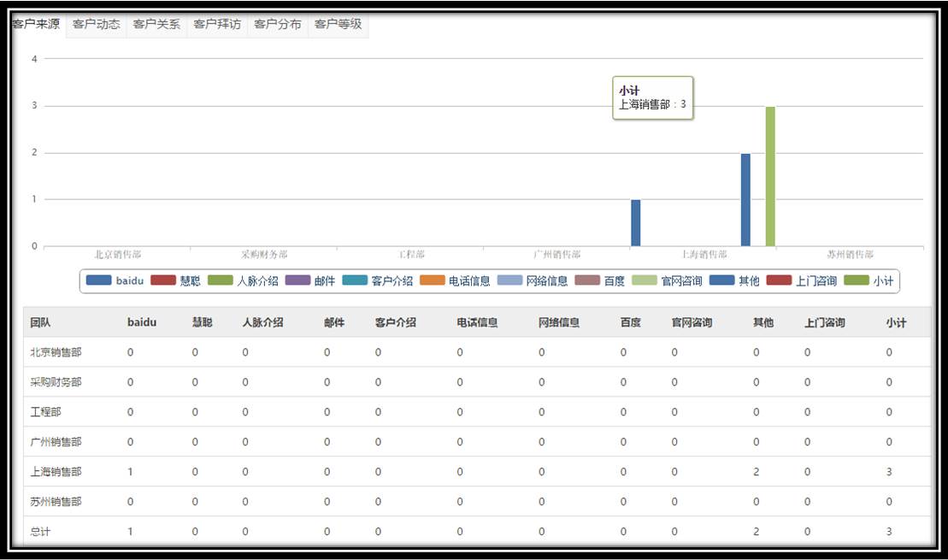
Task: Toggle the 人脉介绍 legend item
Action: (242, 280)
